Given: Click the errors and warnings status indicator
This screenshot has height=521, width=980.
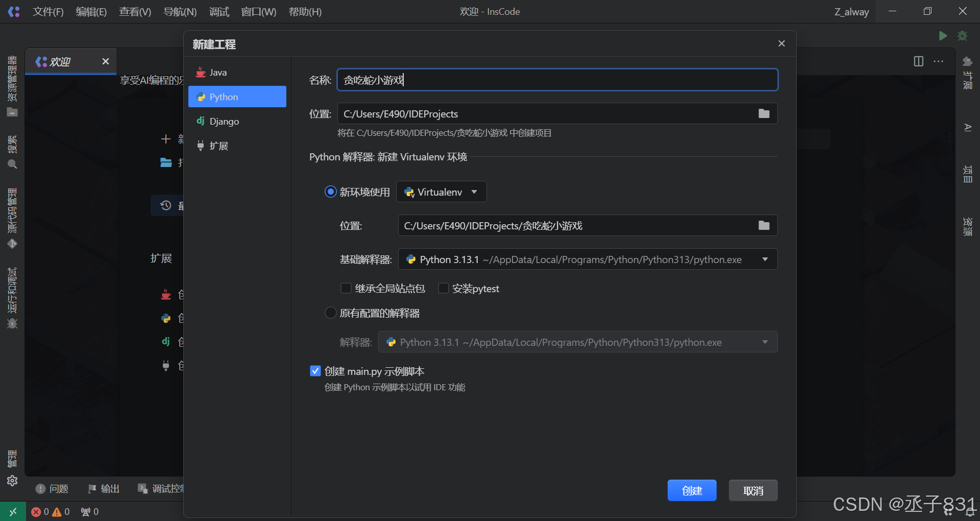Looking at the screenshot, I should click(50, 511).
